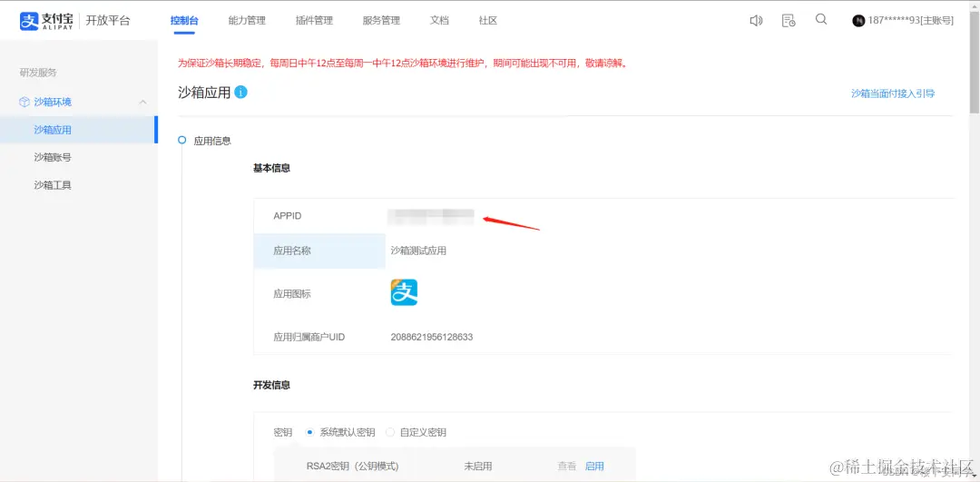
Task: Open the 服务管理 menu
Action: click(x=381, y=21)
